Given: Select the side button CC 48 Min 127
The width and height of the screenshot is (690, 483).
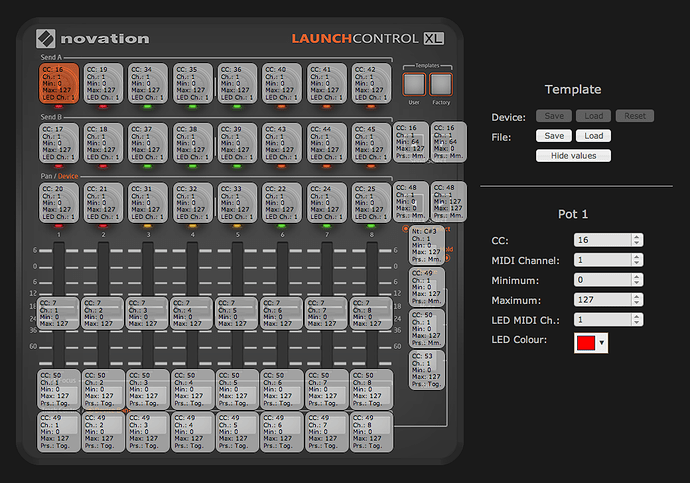Looking at the screenshot, I should pos(448,201).
